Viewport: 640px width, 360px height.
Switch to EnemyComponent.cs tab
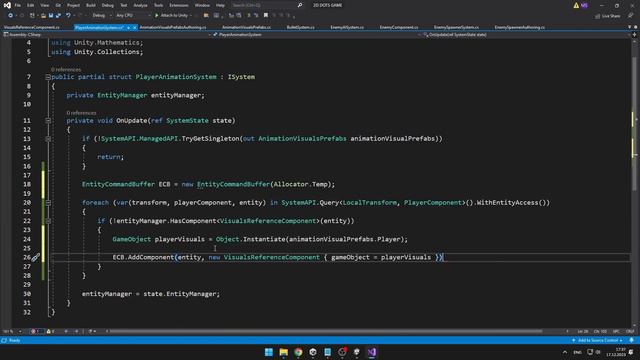pyautogui.click(x=399, y=27)
